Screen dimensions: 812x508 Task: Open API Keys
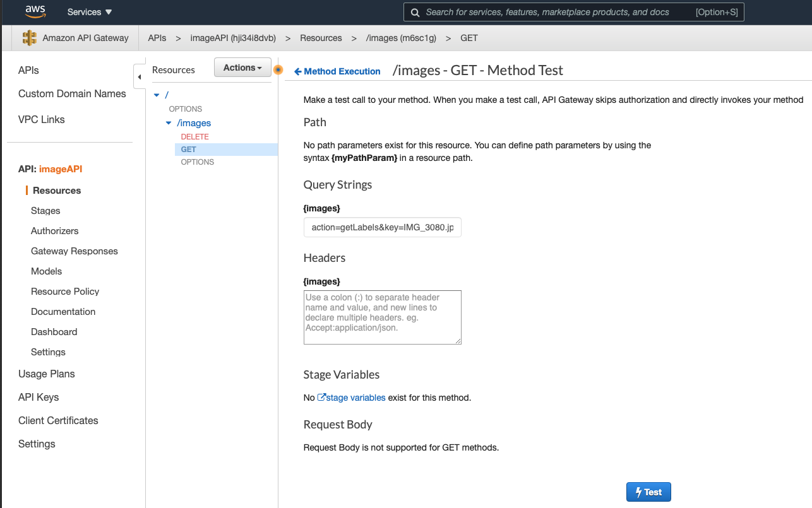(x=39, y=397)
